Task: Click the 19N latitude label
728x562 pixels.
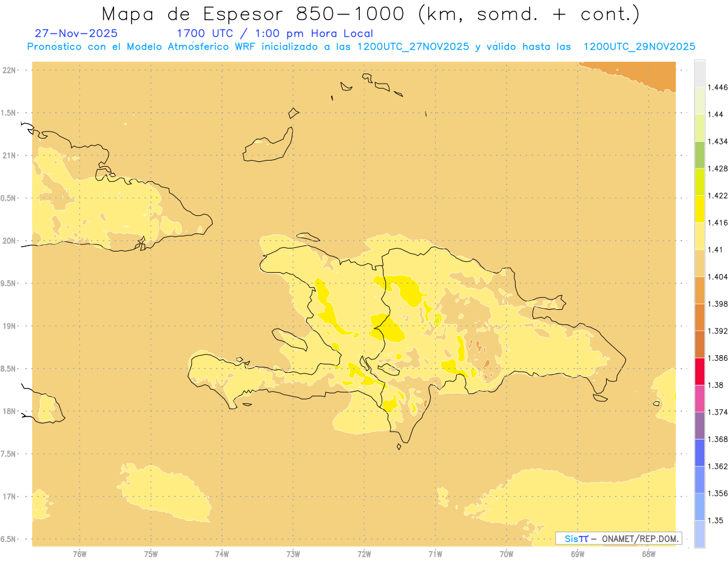Action: (10, 326)
